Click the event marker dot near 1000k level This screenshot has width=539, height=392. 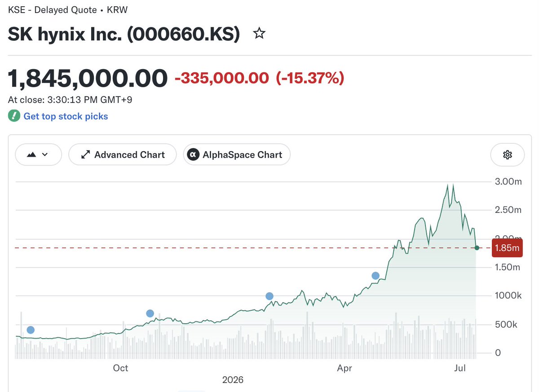tap(269, 296)
